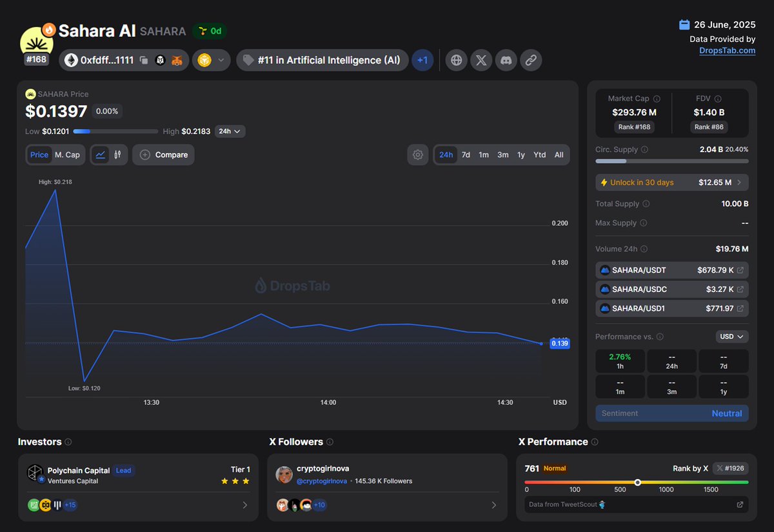Click the tag icon in category pill
The image size is (774, 532).
(x=248, y=61)
